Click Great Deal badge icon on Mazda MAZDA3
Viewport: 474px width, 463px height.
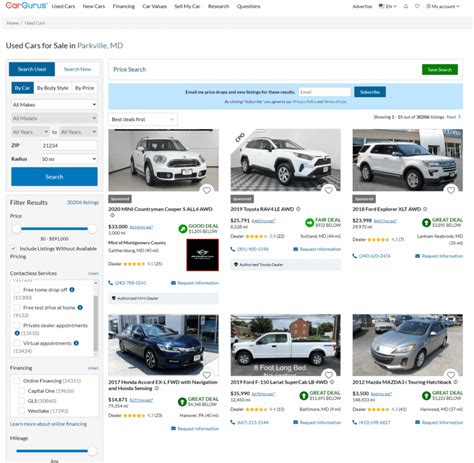pos(426,396)
